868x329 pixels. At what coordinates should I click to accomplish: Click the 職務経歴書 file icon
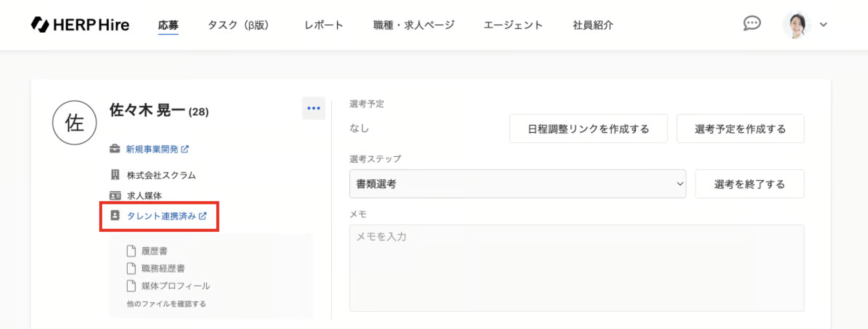[131, 268]
